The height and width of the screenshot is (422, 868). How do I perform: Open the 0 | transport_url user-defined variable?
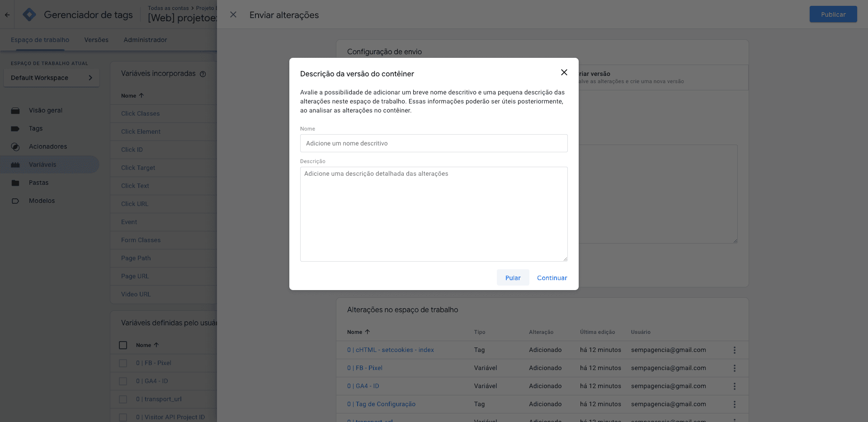[x=159, y=399]
